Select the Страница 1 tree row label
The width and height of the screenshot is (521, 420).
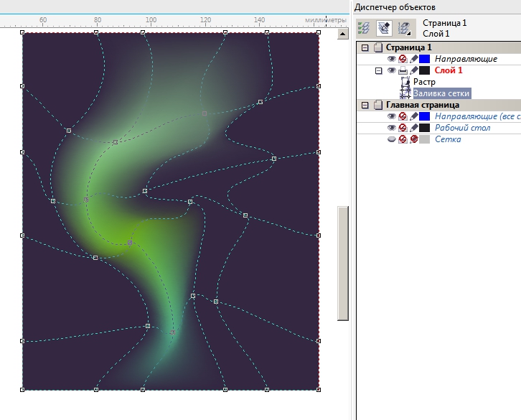click(408, 47)
